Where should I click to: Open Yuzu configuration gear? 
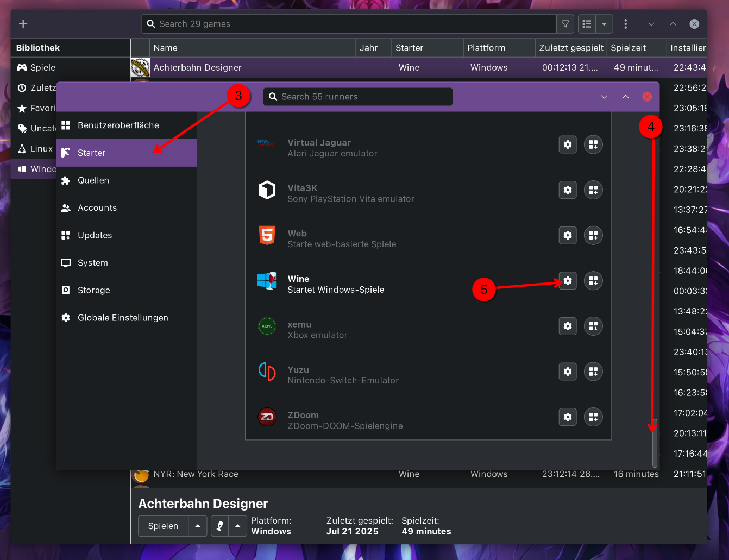tap(568, 372)
